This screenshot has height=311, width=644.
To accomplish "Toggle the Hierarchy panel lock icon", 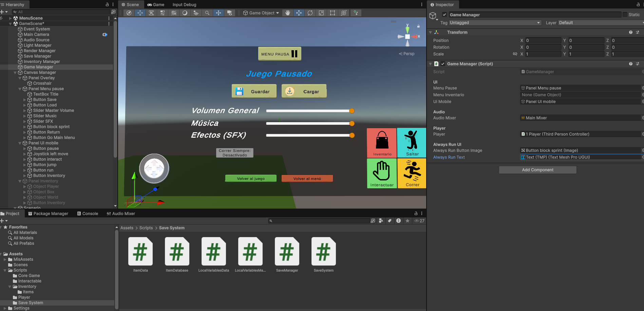I will (x=107, y=4).
